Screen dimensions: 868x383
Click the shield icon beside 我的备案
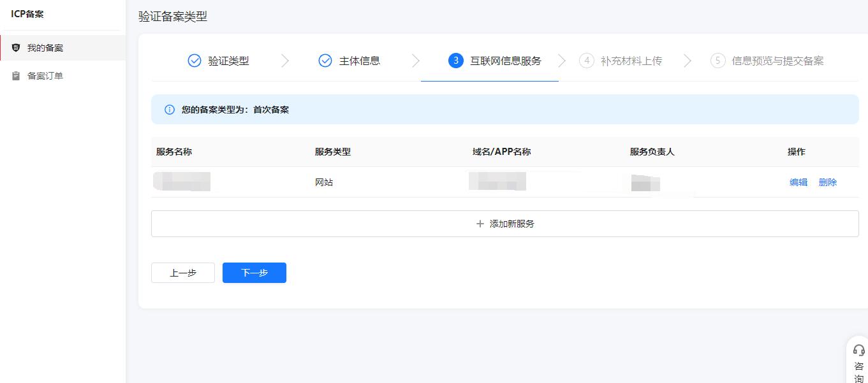[x=16, y=48]
